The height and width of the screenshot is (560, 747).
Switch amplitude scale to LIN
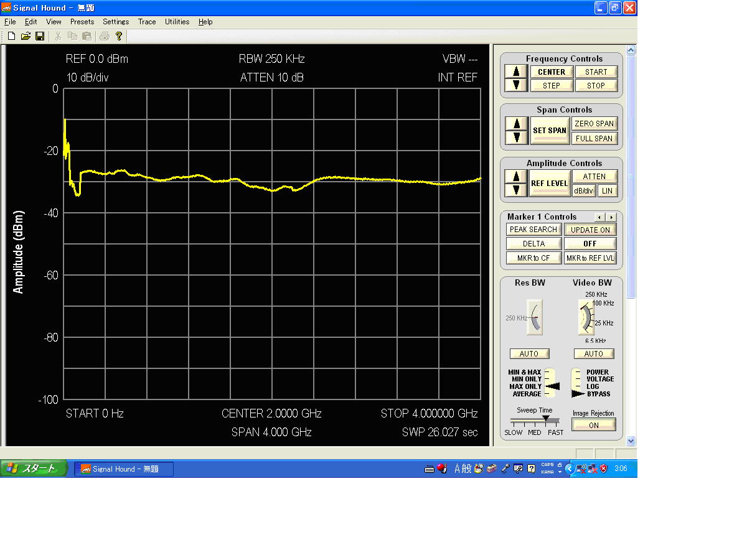point(608,191)
